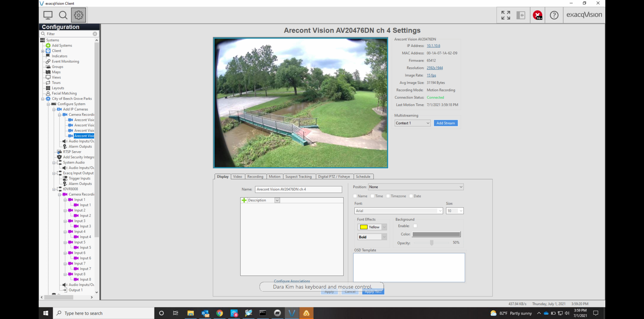Click Windows Start button
Viewport: 644px width, 319px height.
pos(46,313)
